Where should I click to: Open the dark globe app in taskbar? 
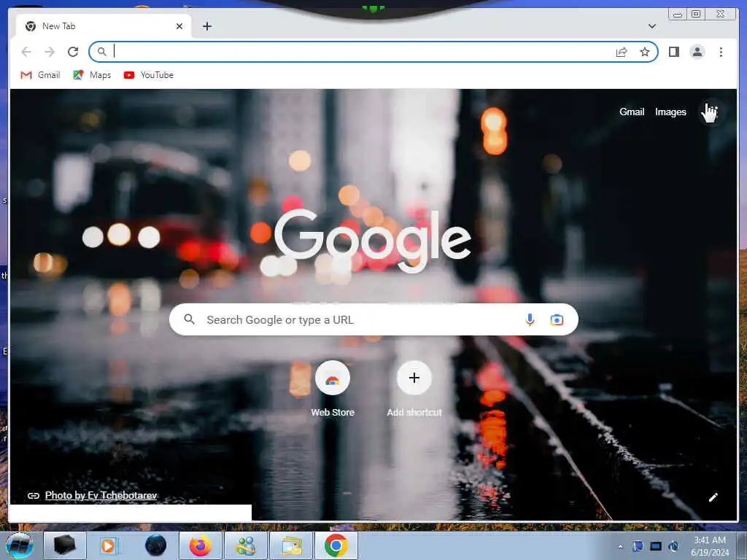(x=155, y=545)
